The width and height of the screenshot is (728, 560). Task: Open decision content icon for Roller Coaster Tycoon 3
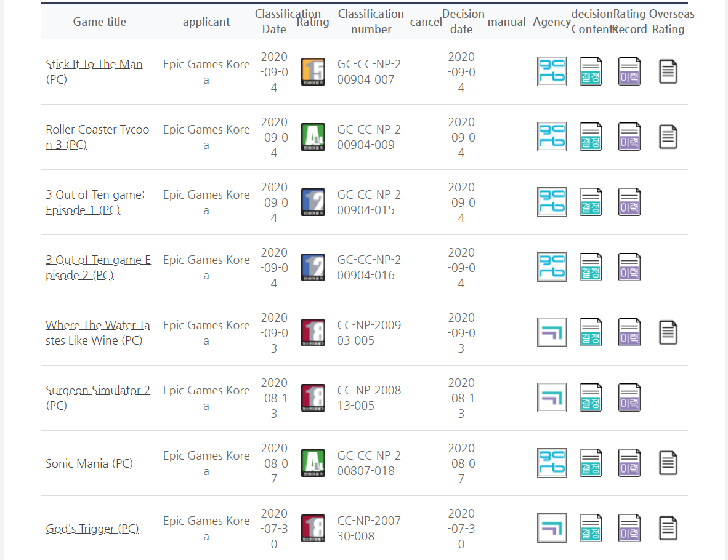tap(591, 137)
